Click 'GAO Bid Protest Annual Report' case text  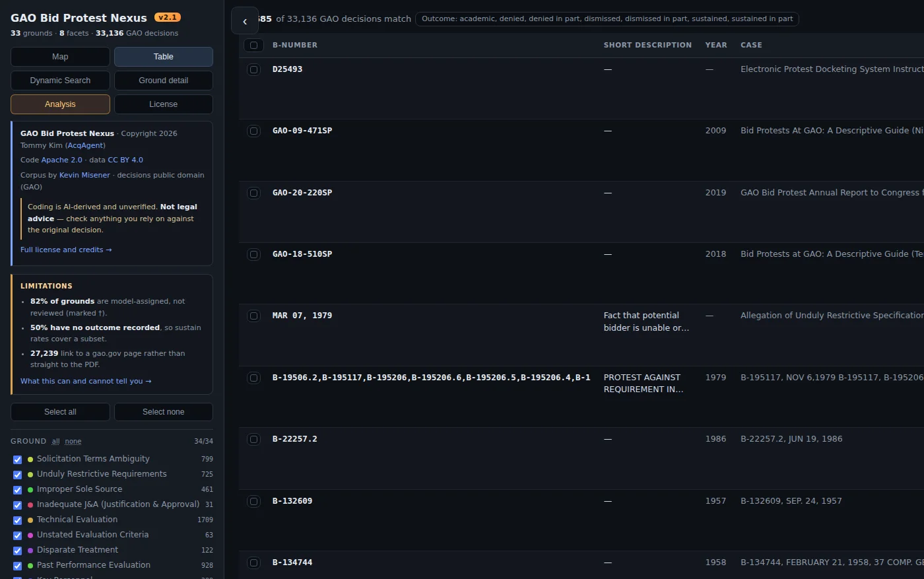pos(832,193)
